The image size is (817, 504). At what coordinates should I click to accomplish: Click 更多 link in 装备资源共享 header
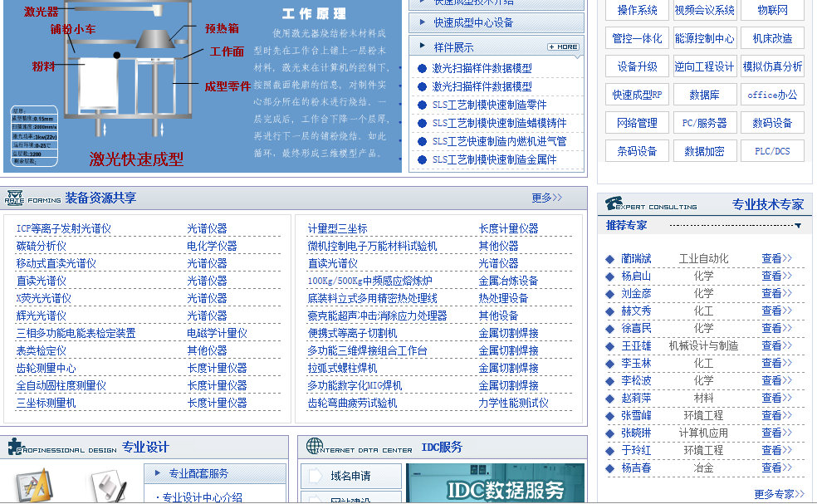tap(546, 198)
